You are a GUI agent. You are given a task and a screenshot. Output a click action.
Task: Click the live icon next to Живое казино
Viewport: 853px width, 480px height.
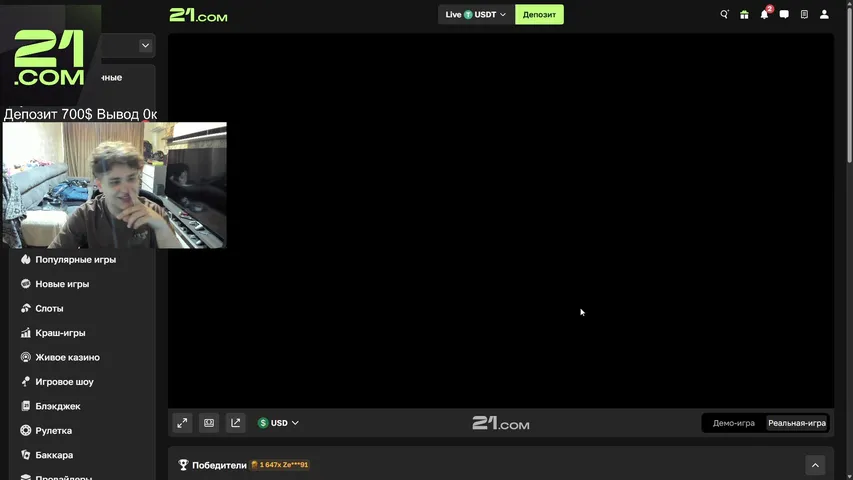tap(26, 358)
